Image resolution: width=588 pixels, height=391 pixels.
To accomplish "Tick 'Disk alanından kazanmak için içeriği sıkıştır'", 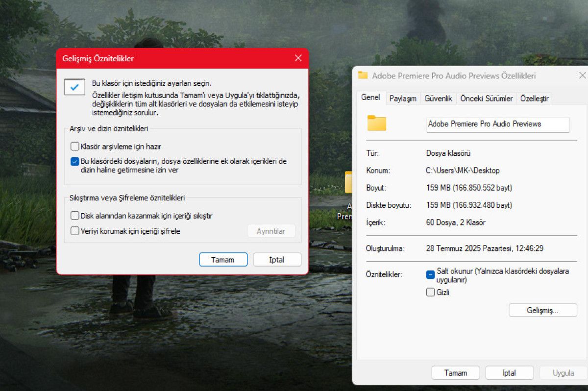I will click(75, 216).
